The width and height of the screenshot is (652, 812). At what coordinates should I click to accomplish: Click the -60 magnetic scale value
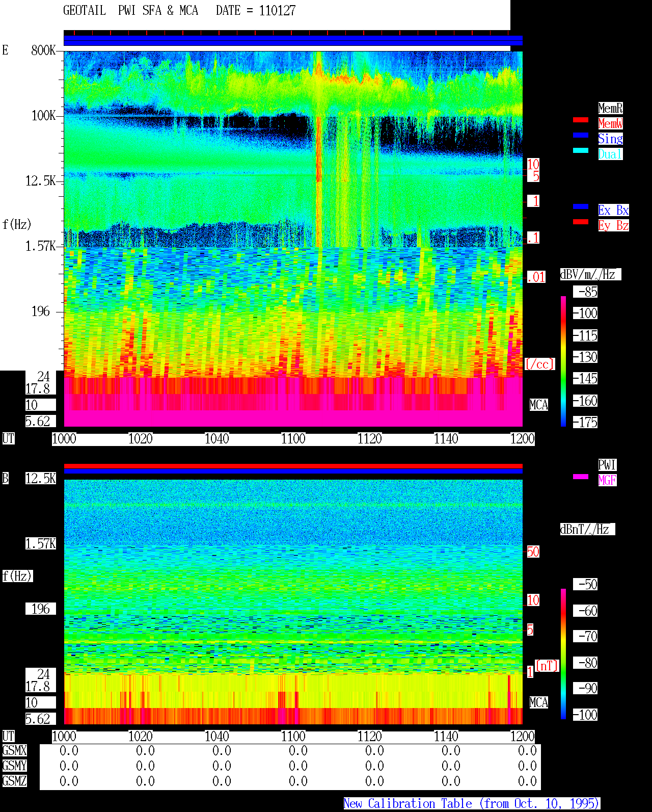586,611
